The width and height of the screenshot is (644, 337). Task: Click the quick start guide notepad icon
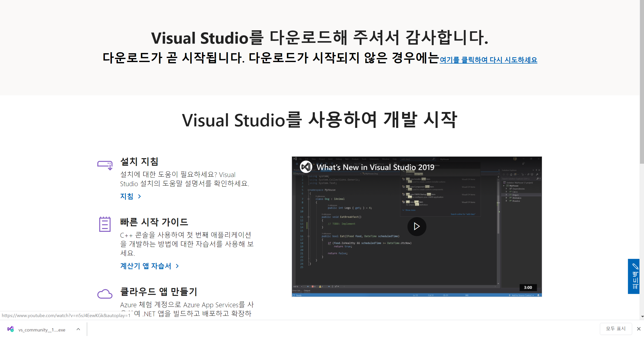[105, 224]
